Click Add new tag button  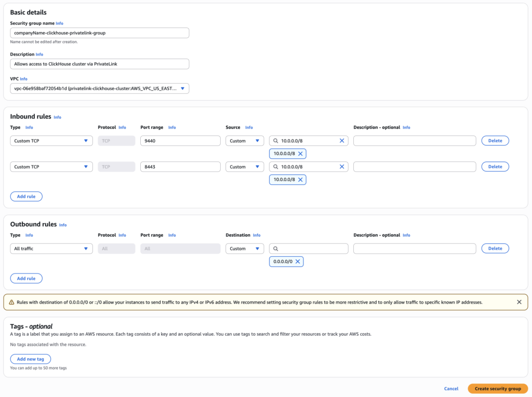click(x=30, y=359)
